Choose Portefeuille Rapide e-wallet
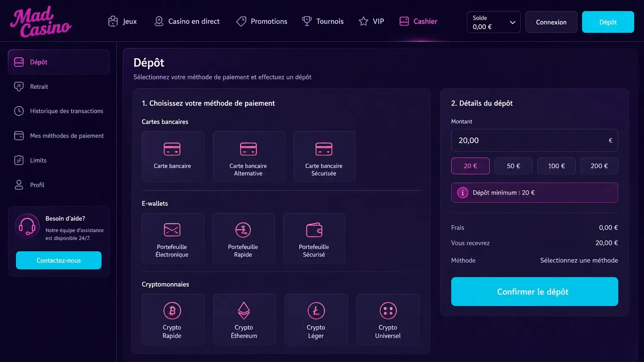 (244, 238)
